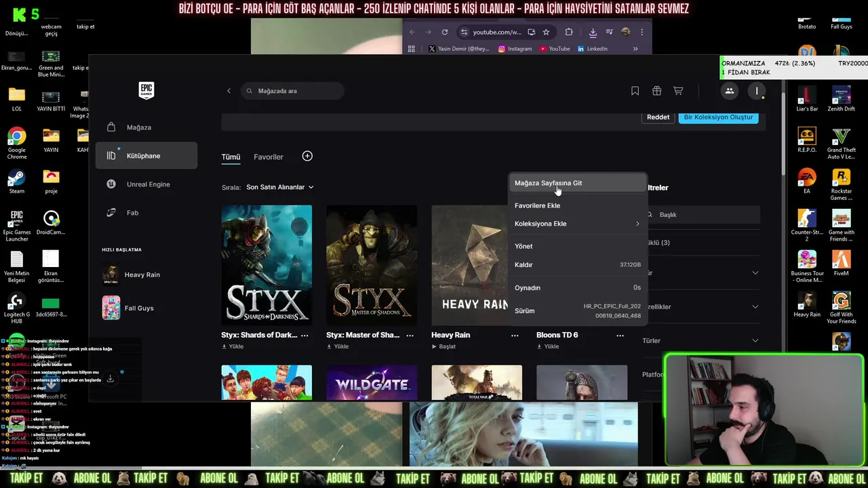Open Steam desktop shortcut
Image resolution: width=868 pixels, height=488 pixels.
[x=17, y=182]
